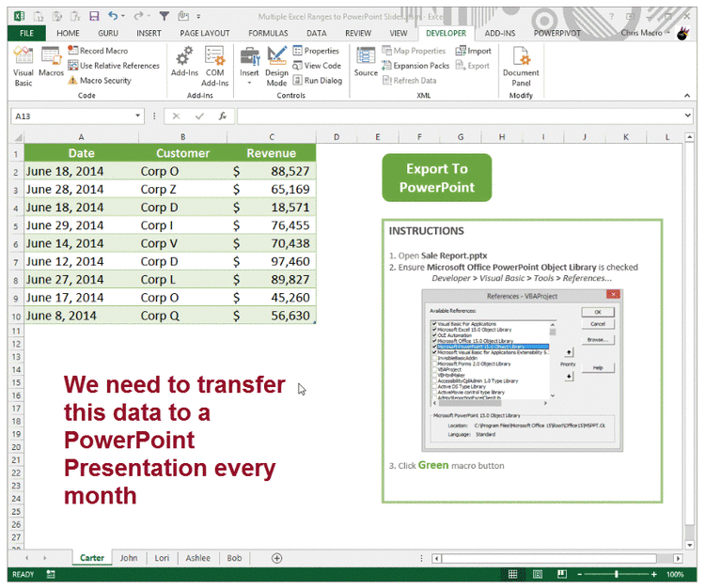Select the Lori worksheet tab
Viewport: 705px width, 588px height.
click(162, 558)
